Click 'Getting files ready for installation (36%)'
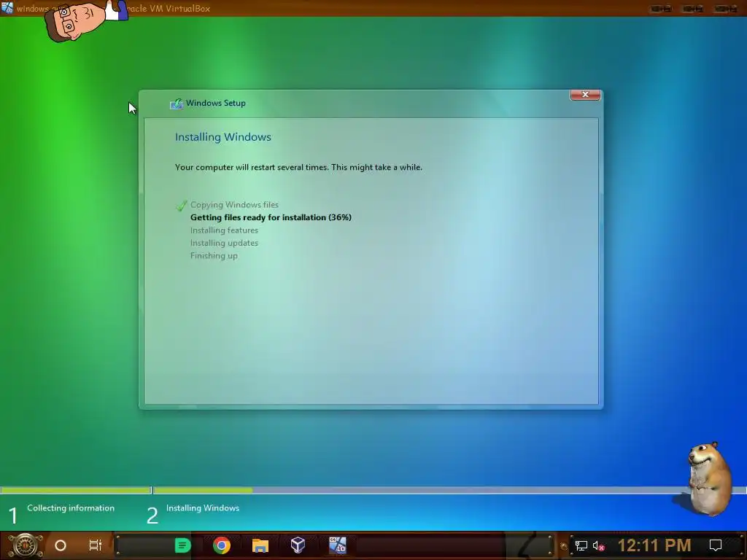 (x=271, y=217)
